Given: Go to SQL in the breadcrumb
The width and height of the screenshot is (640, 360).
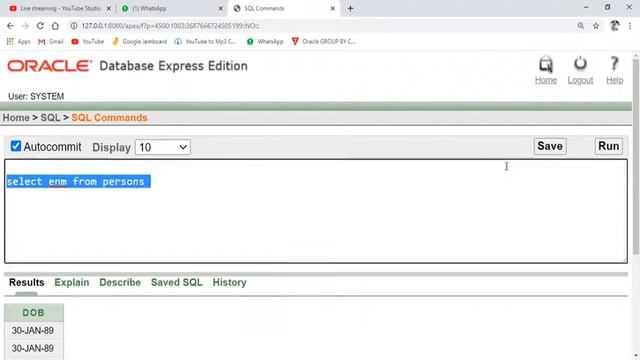Looking at the screenshot, I should point(50,118).
